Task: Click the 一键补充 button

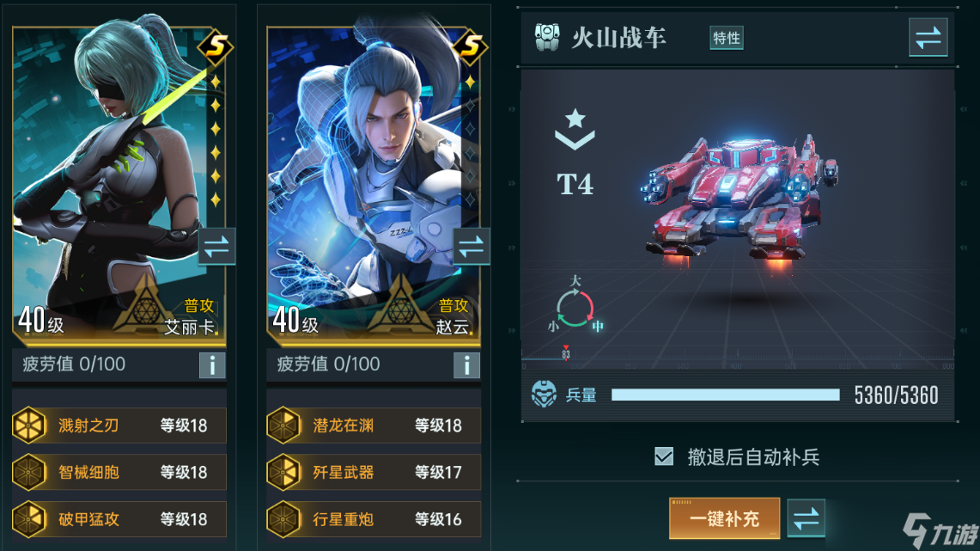Action: pos(724,517)
